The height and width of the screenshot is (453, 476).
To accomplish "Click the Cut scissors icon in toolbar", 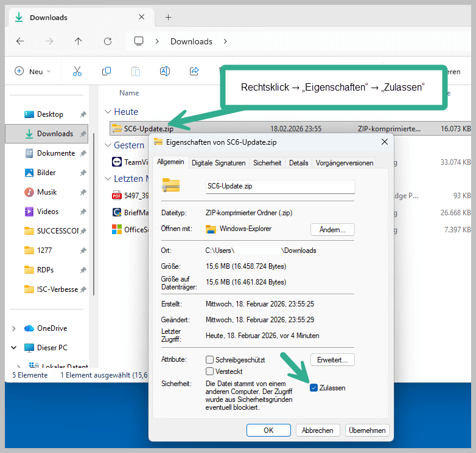I will coord(77,71).
